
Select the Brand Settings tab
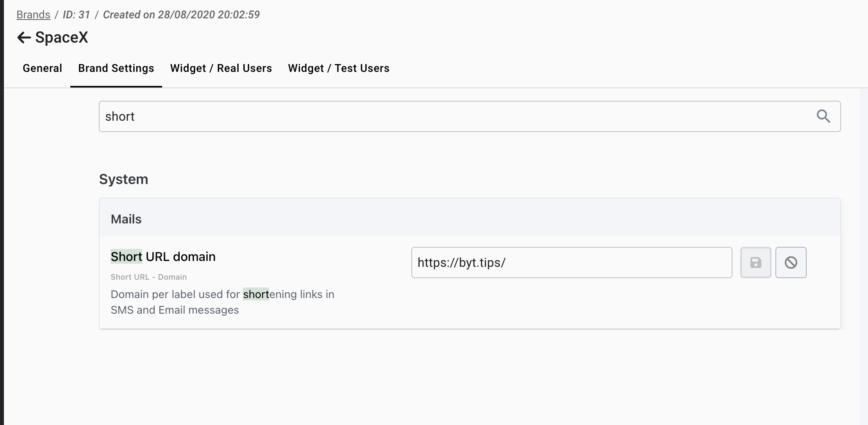[x=116, y=68]
